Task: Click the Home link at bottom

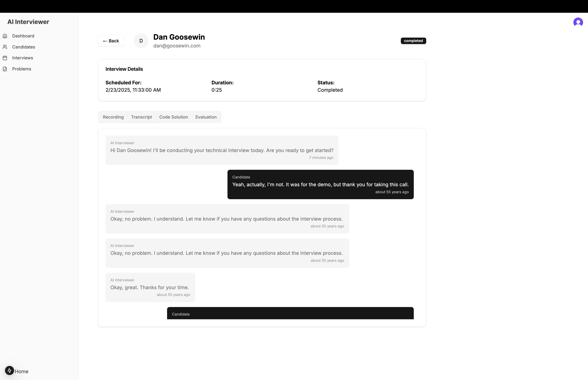Action: [x=21, y=371]
